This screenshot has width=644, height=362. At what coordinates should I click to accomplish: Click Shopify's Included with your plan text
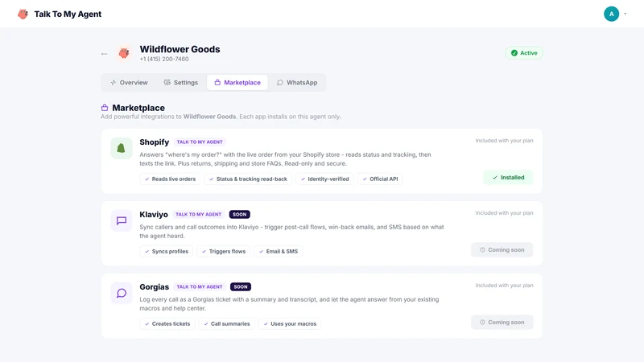505,141
